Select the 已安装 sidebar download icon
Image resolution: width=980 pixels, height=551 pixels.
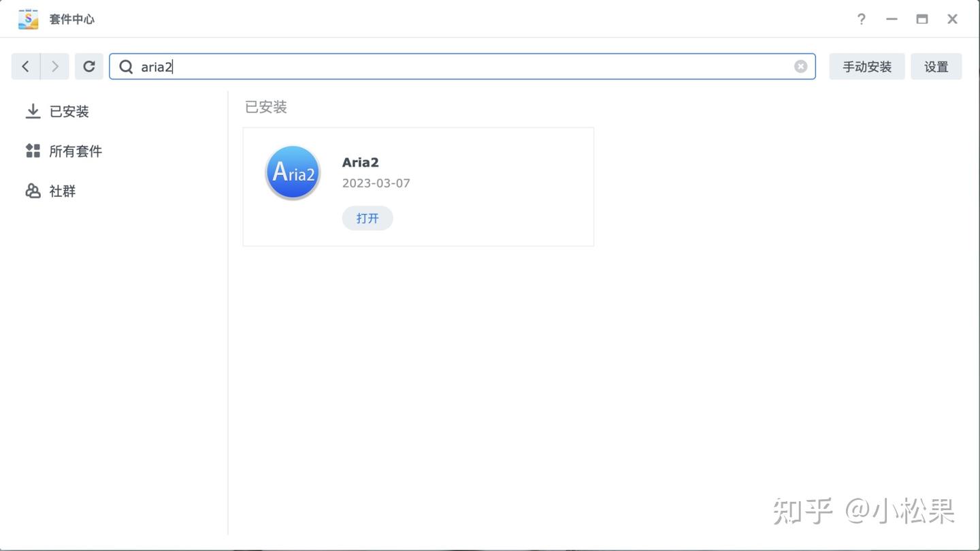(x=33, y=110)
